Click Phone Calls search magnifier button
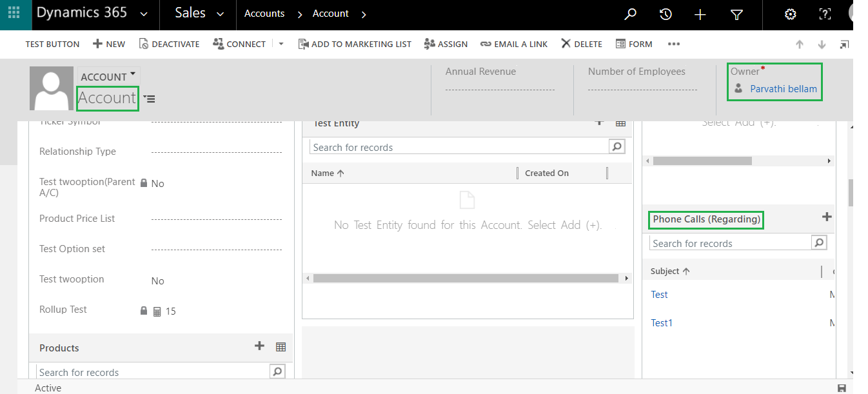 click(x=819, y=243)
